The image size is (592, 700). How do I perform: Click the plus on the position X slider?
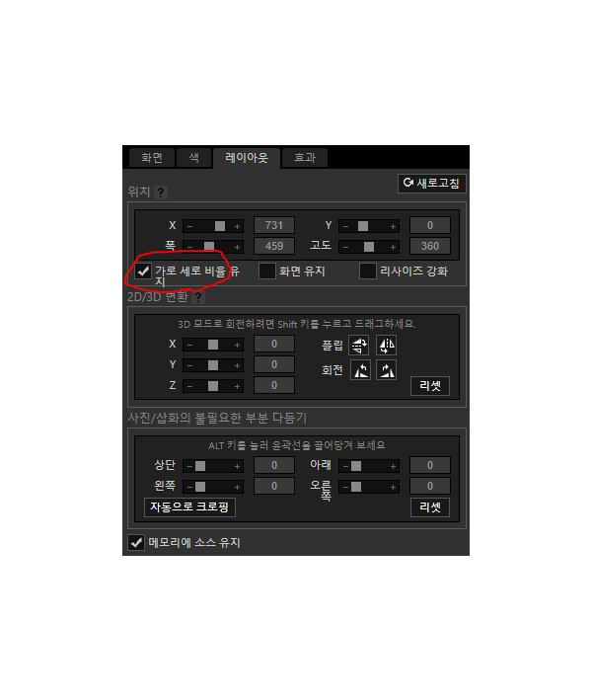point(237,226)
